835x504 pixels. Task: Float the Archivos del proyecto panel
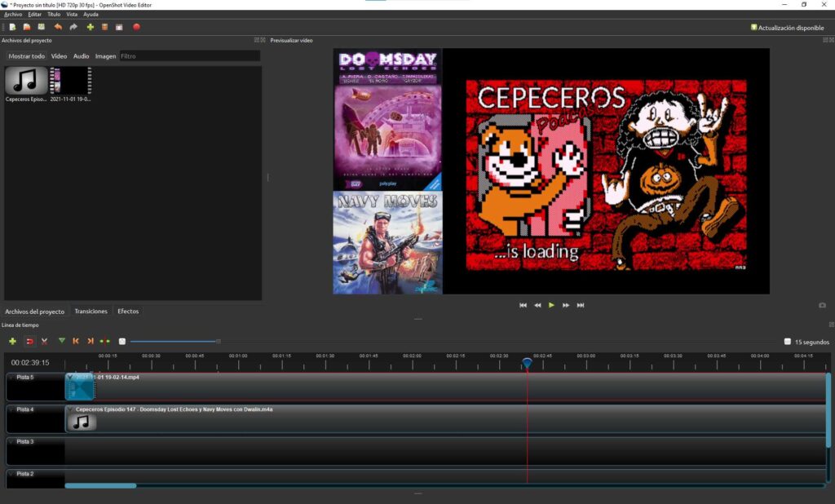pyautogui.click(x=256, y=40)
